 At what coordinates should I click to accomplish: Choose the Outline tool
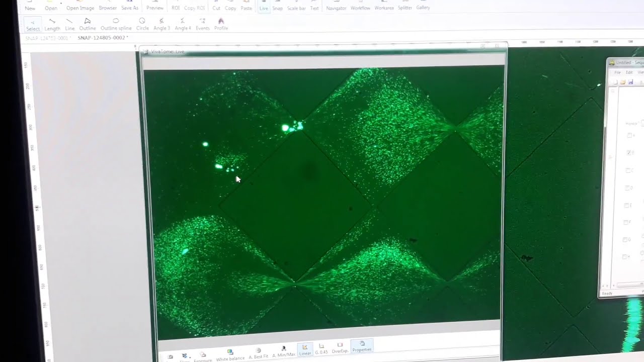click(88, 25)
